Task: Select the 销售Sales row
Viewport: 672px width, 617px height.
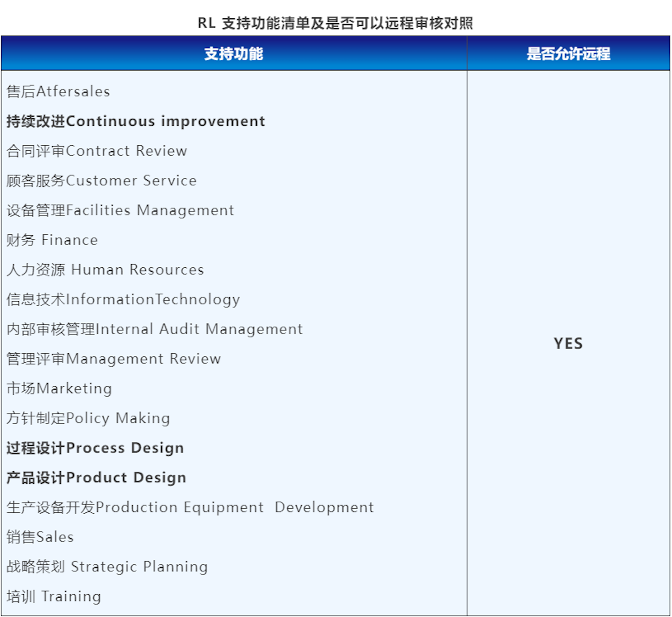Action: 39,537
